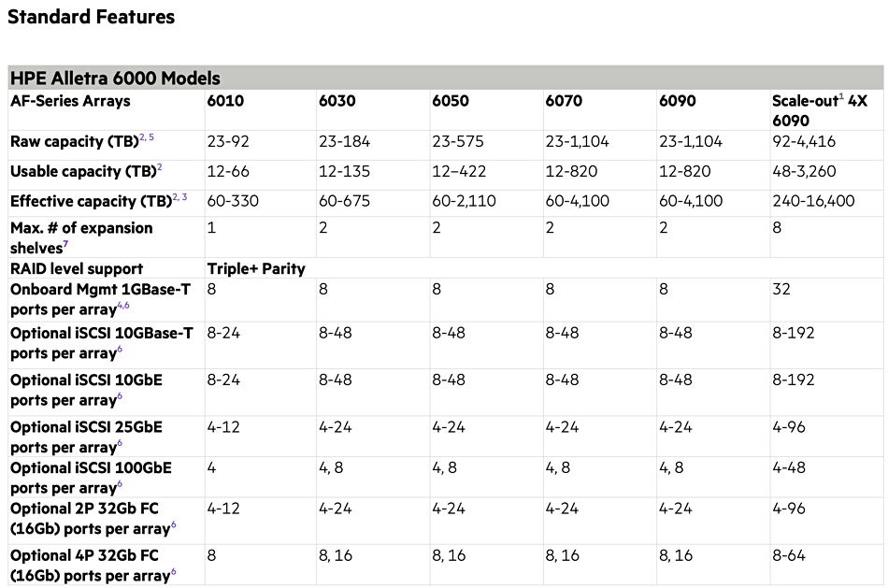Select the AF-Series Arrays header cell

pos(70,101)
